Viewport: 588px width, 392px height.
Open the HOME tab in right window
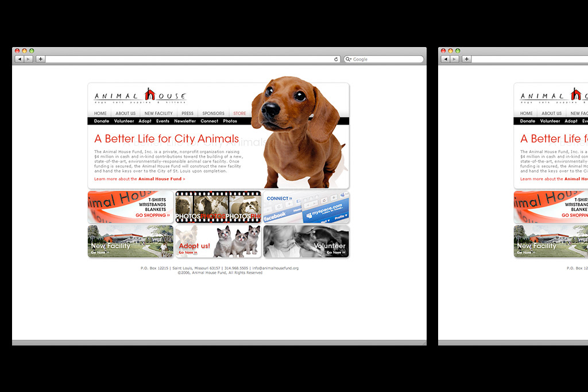click(526, 113)
